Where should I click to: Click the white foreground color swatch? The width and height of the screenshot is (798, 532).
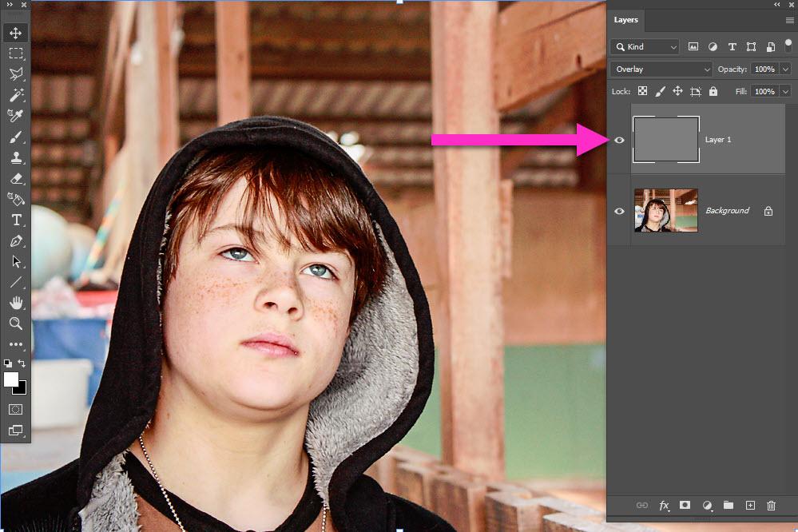[10, 379]
